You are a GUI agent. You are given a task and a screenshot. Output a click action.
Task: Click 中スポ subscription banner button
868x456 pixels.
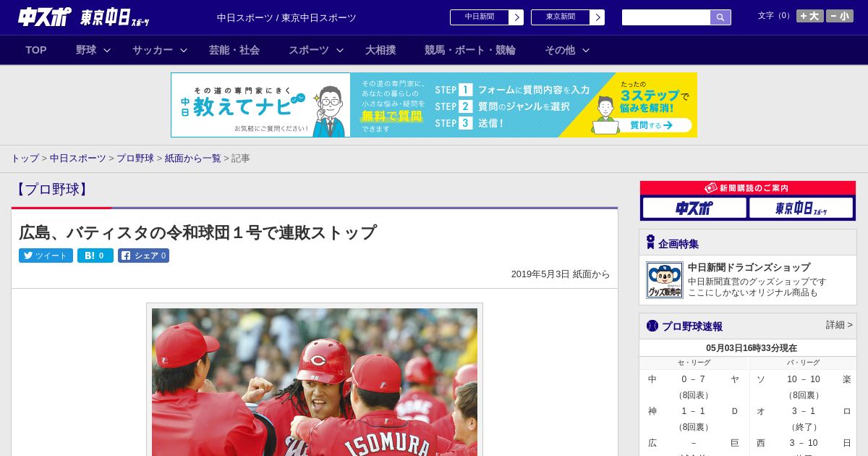694,208
